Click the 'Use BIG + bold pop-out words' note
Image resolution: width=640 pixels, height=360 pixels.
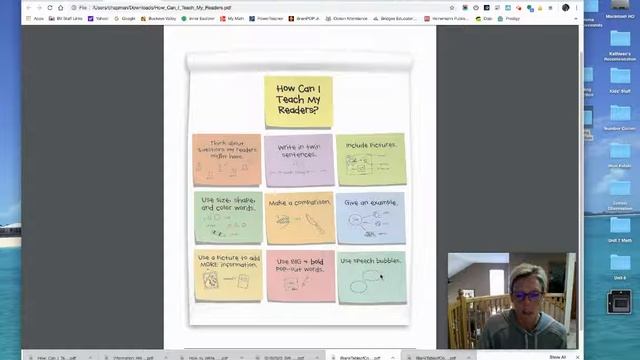pyautogui.click(x=301, y=276)
